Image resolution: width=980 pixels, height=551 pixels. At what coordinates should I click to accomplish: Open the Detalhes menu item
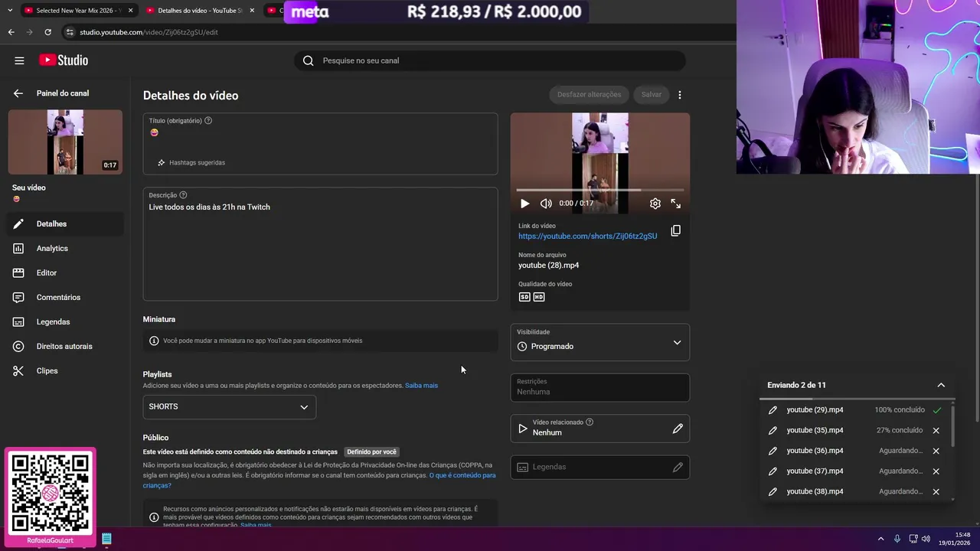click(x=65, y=223)
